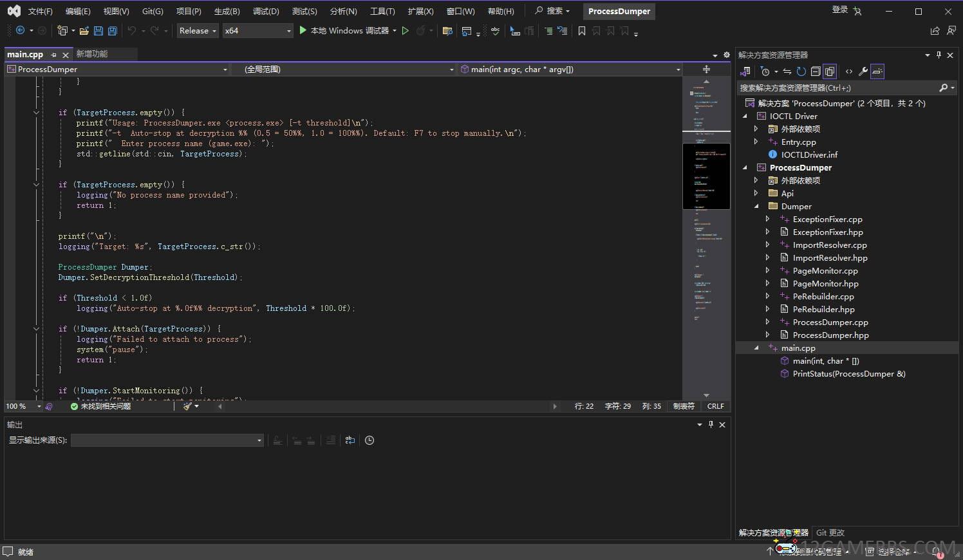Image resolution: width=963 pixels, height=560 pixels.
Task: Switch to the Git 更改 panel tab
Action: (x=830, y=532)
